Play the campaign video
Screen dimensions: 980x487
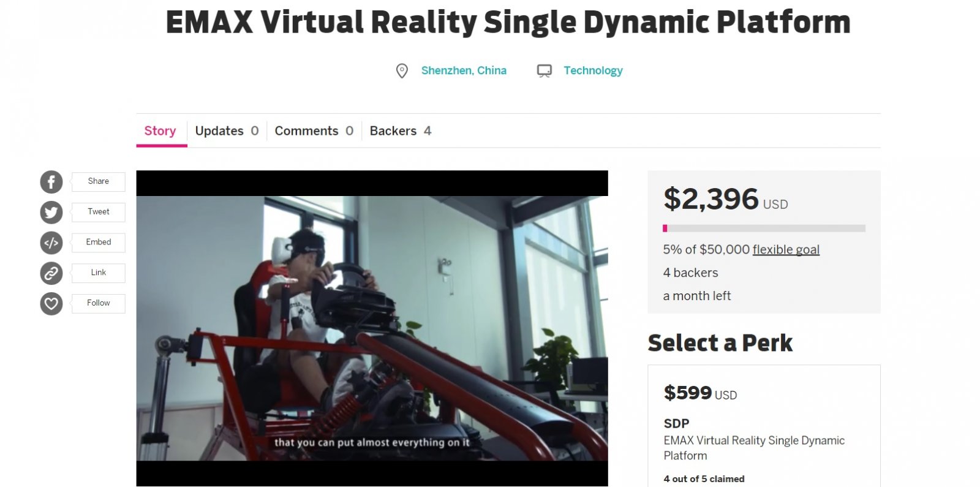coord(372,328)
